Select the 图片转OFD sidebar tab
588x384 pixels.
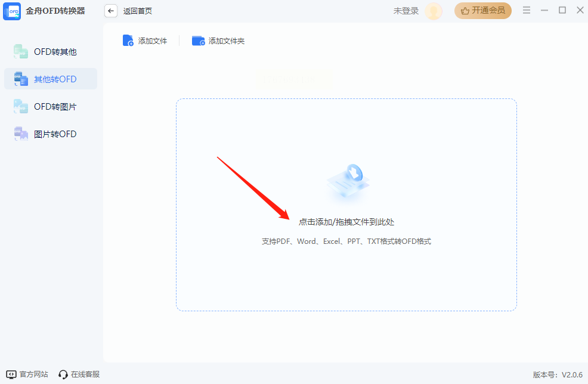tap(51, 134)
